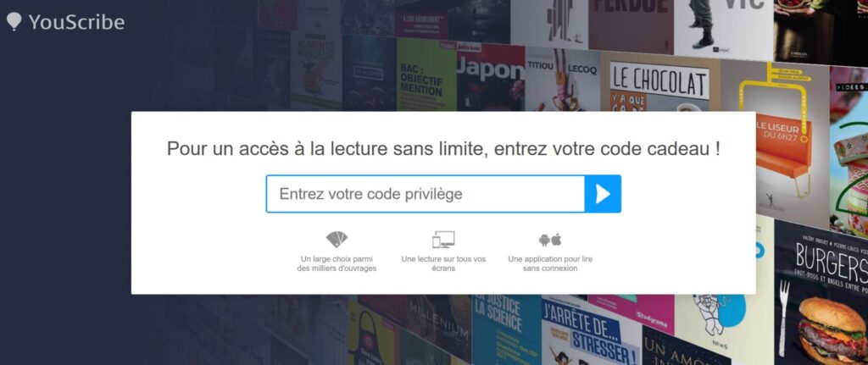The height and width of the screenshot is (365, 868).
Task: Open the Bac Objectif Mention cover
Action: pos(426,75)
